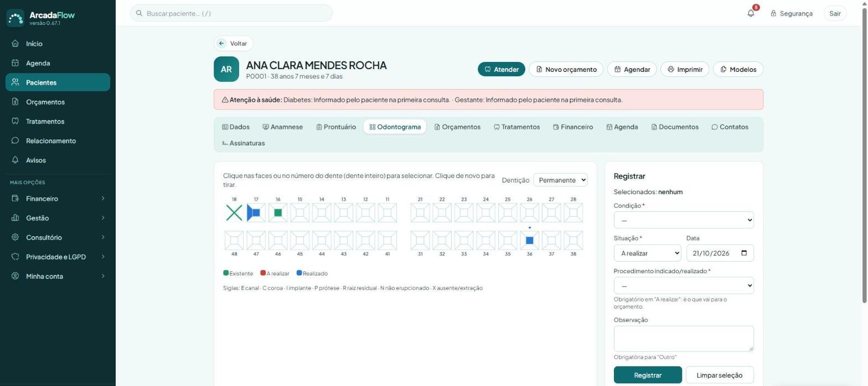Open the Dentição dropdown
Viewport: 868px width, 386px height.
click(x=560, y=180)
